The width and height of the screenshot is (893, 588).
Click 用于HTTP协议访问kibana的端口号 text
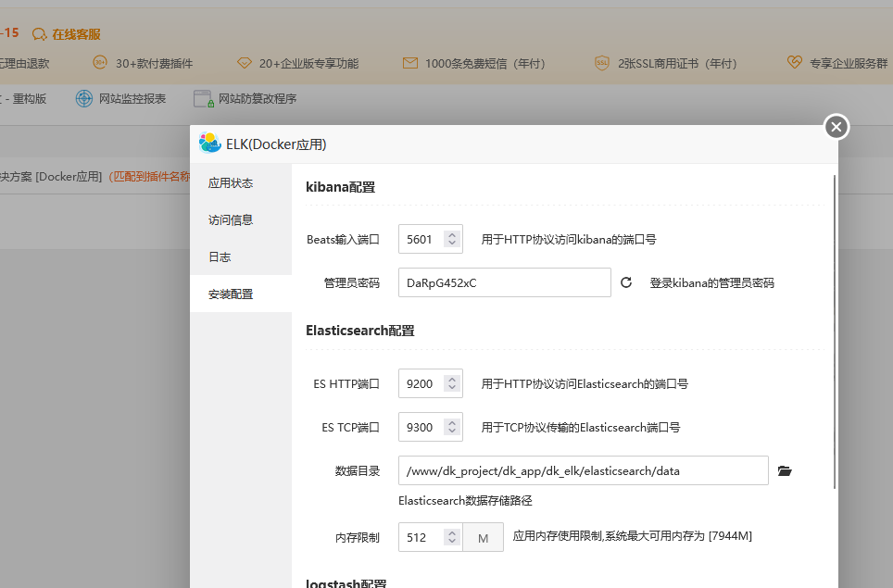[569, 239]
